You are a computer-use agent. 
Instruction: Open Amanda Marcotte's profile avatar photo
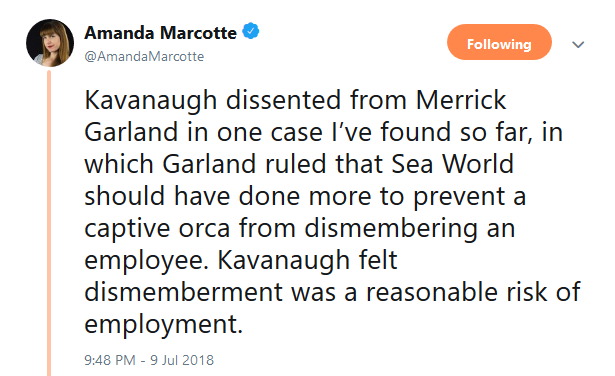tap(50, 43)
